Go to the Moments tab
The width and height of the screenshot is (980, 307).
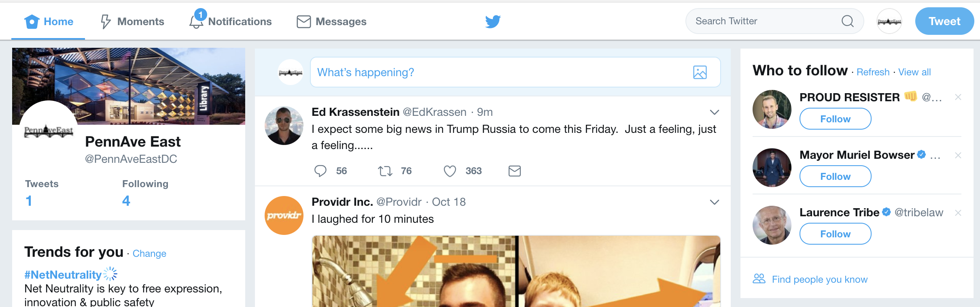132,21
